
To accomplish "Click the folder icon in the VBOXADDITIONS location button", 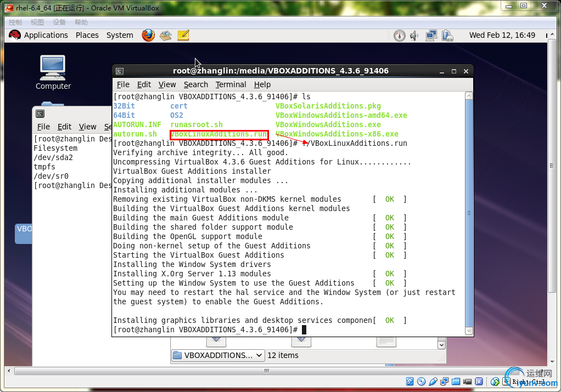I will (x=177, y=355).
